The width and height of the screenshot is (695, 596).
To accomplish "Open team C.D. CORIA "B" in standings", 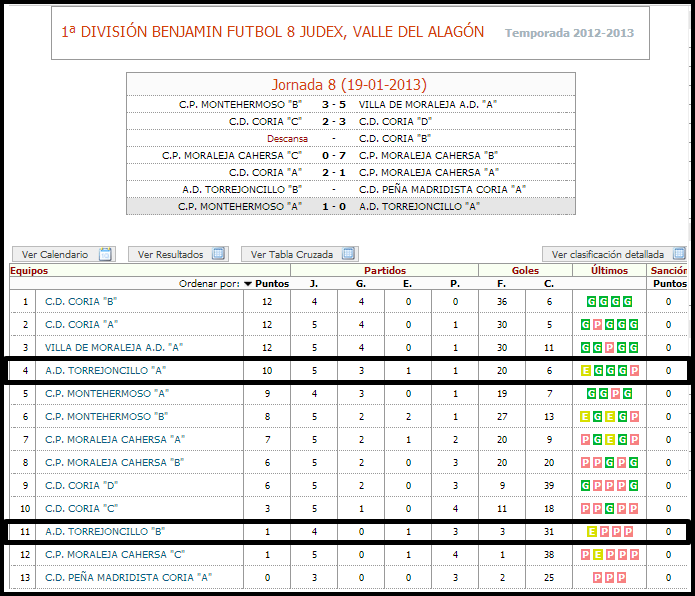I will coord(81,301).
